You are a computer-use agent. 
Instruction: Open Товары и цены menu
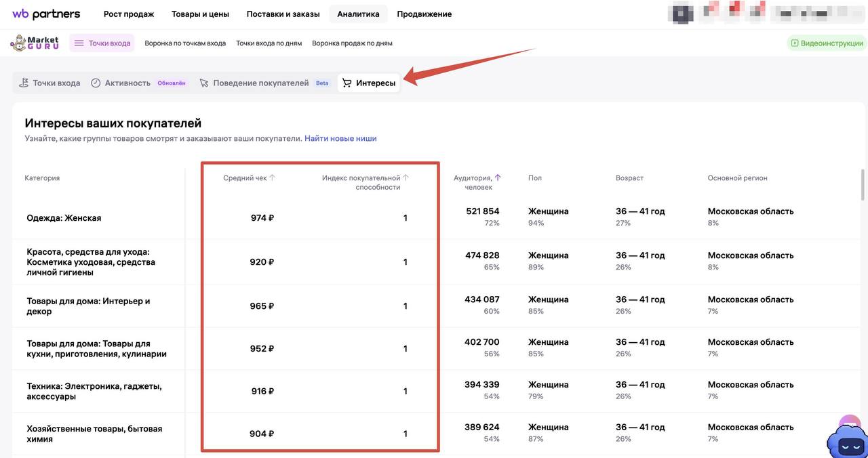pyautogui.click(x=200, y=14)
